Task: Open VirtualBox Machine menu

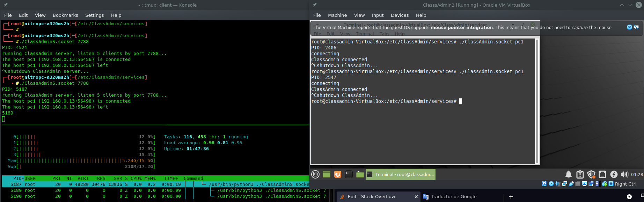Action: tap(337, 15)
